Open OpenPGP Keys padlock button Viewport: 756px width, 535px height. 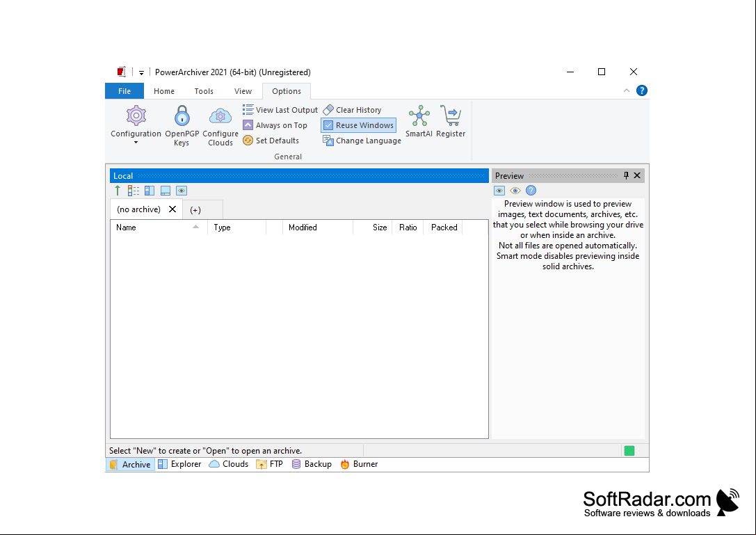pos(182,115)
